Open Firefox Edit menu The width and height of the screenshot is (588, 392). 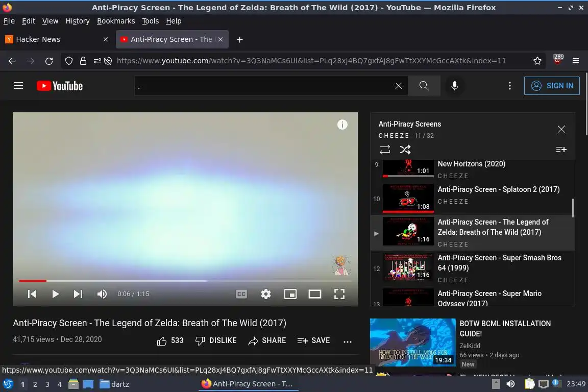pos(29,21)
